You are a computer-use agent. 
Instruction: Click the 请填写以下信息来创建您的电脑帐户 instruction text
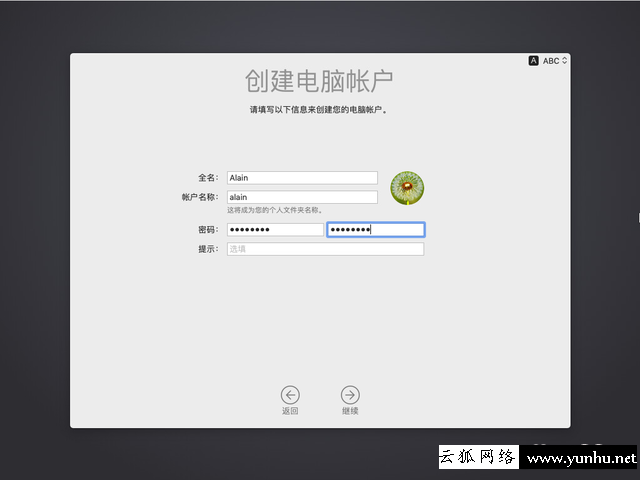(318, 109)
